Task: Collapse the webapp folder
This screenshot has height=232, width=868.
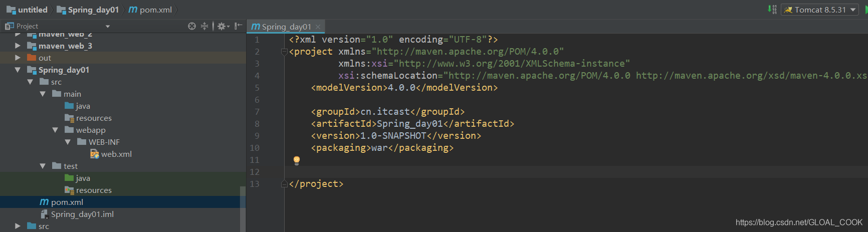Action: point(55,130)
